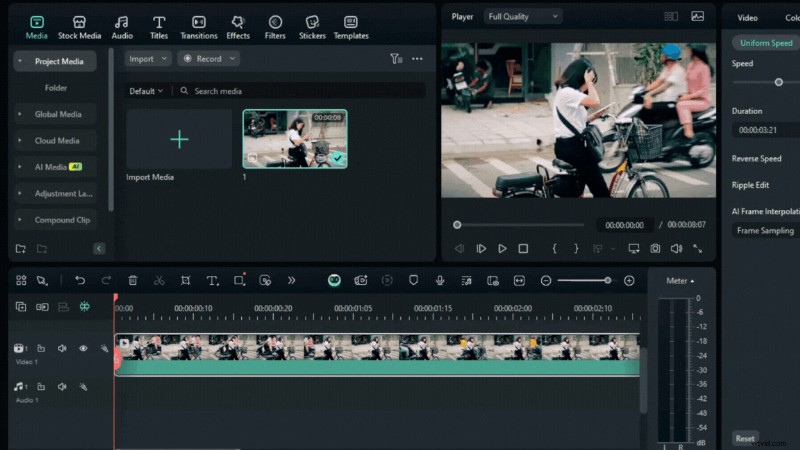Viewport: 800px width, 450px height.
Task: Open the media panel more options menu
Action: pyautogui.click(x=417, y=59)
